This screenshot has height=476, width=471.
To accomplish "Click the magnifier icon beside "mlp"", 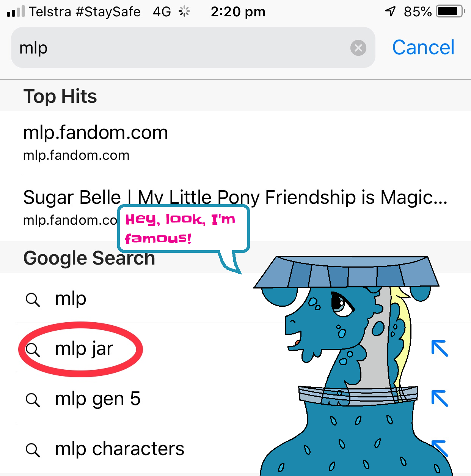I will point(33,299).
